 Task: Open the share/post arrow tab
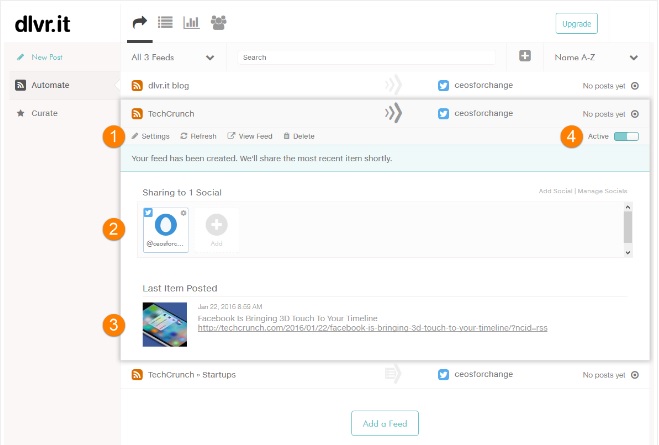coord(140,22)
